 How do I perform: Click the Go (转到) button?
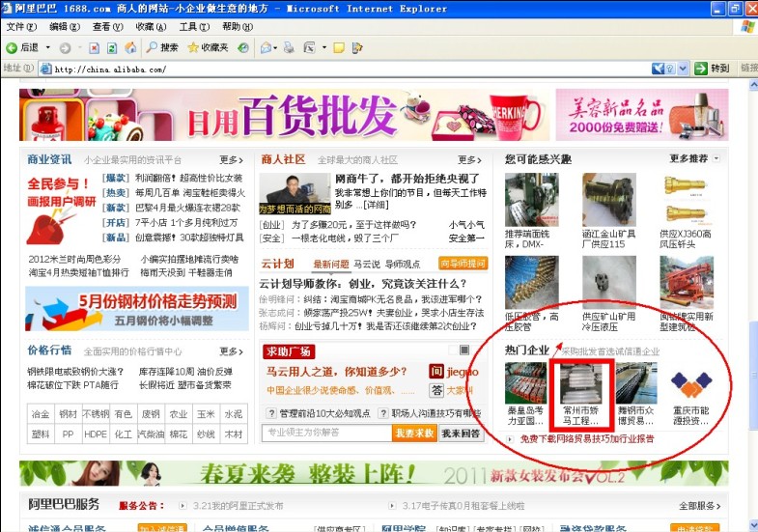712,69
